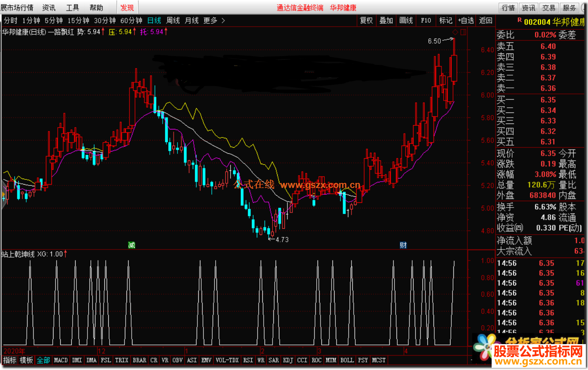This screenshot has width=588, height=370.
Task: Select the 30分钟 period
Action: (104, 20)
